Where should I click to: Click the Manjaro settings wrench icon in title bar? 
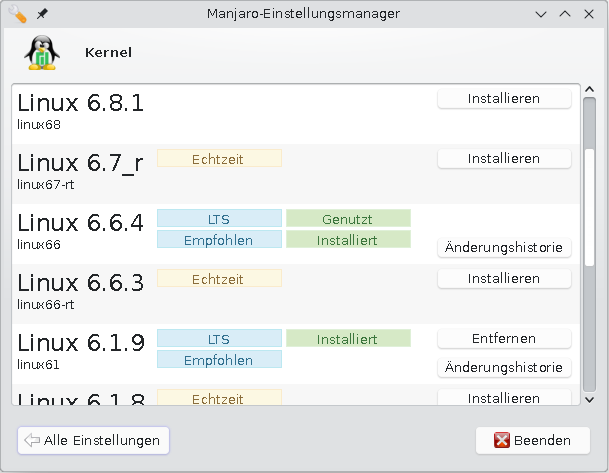pos(17,14)
